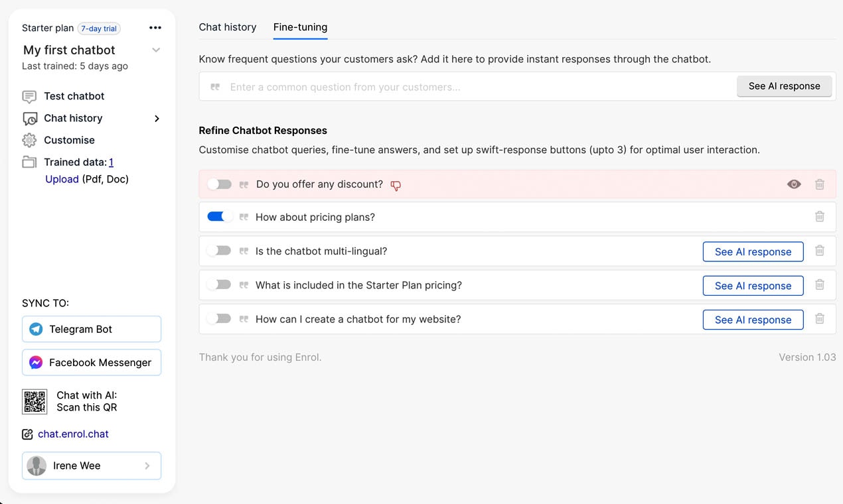Delete 'How can I create a chatbot' question
Viewport: 843px width, 504px height.
coord(820,318)
